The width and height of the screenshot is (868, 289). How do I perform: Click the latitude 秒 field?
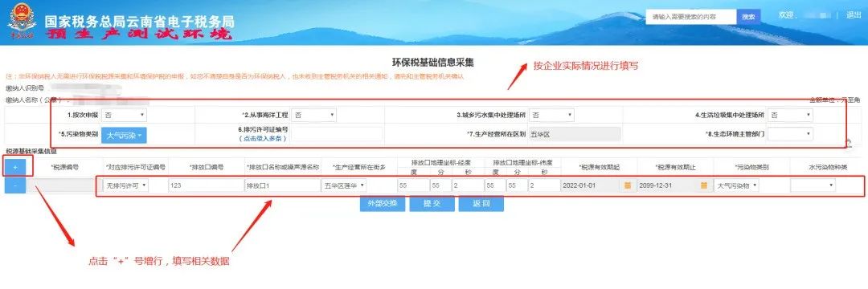[x=543, y=185]
